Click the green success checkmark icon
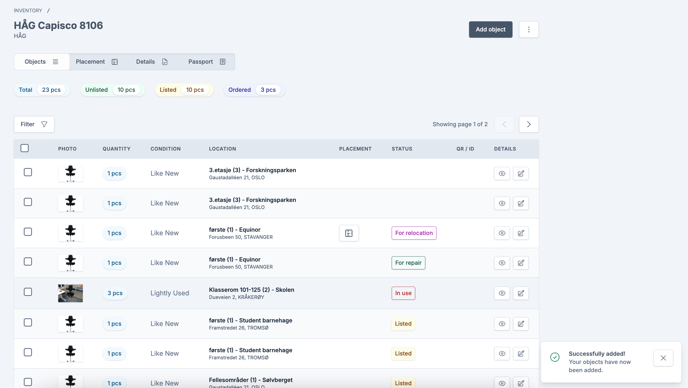688x388 pixels. point(555,357)
